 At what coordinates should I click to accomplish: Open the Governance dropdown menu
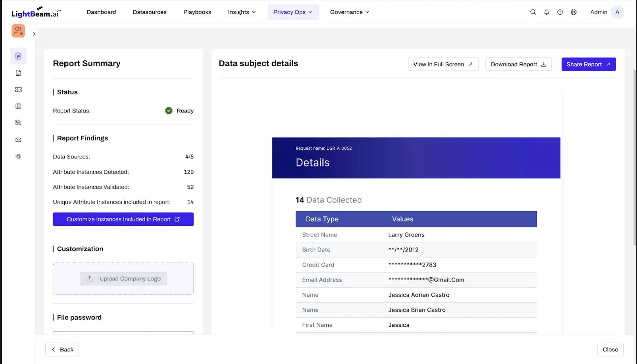349,12
